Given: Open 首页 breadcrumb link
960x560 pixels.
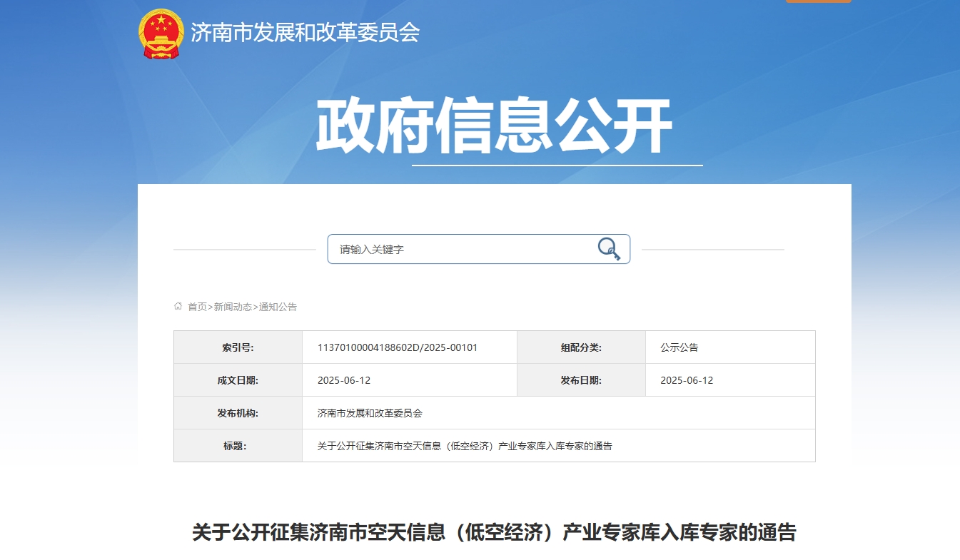Looking at the screenshot, I should pyautogui.click(x=197, y=307).
